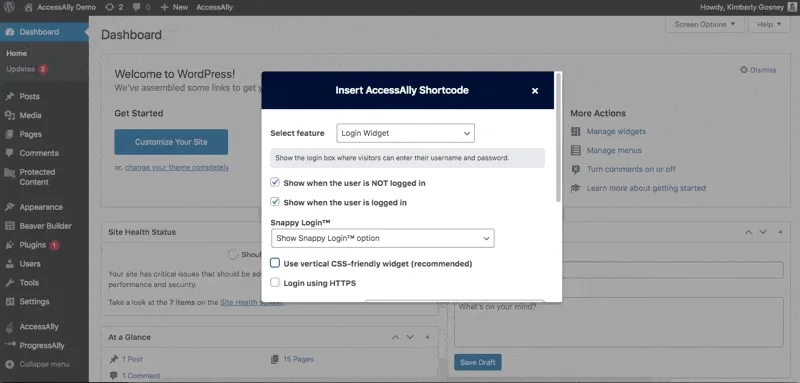Image resolution: width=800 pixels, height=383 pixels.
Task: Dismiss the Welcome to WordPress panel
Action: (x=758, y=70)
